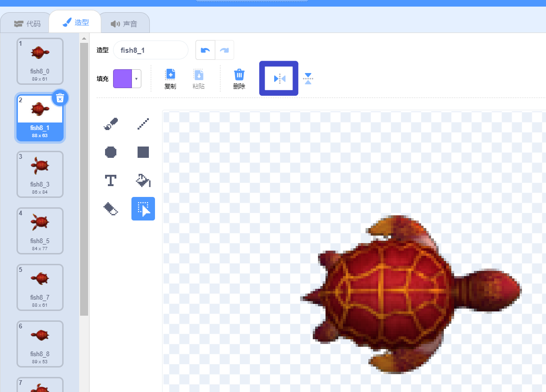Select the Brush tool

111,123
